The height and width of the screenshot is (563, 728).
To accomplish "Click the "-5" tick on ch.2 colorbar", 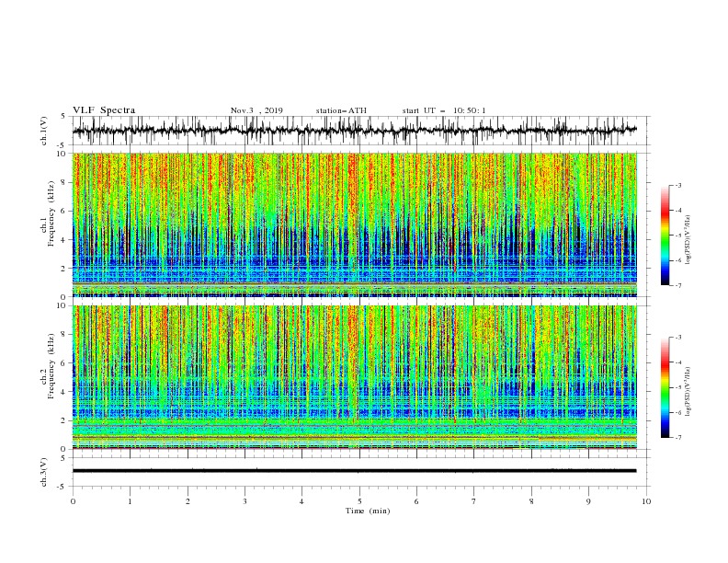I will [x=677, y=387].
